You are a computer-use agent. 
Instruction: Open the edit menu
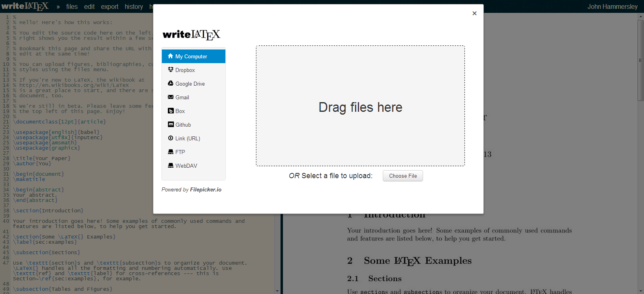tap(89, 6)
